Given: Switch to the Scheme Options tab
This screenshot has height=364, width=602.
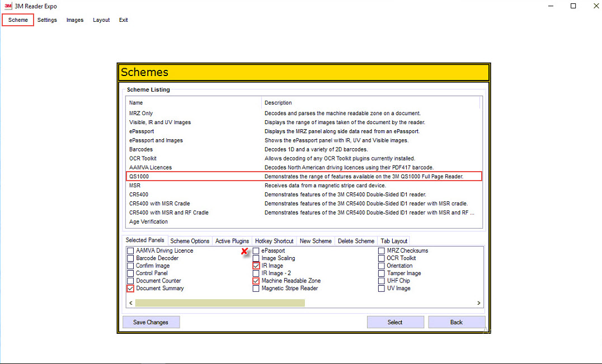Looking at the screenshot, I should (190, 240).
